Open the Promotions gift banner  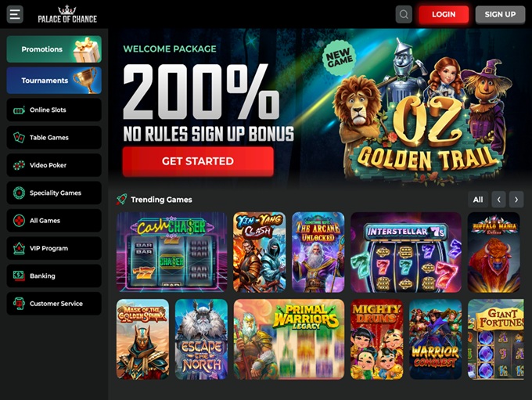pos(54,49)
